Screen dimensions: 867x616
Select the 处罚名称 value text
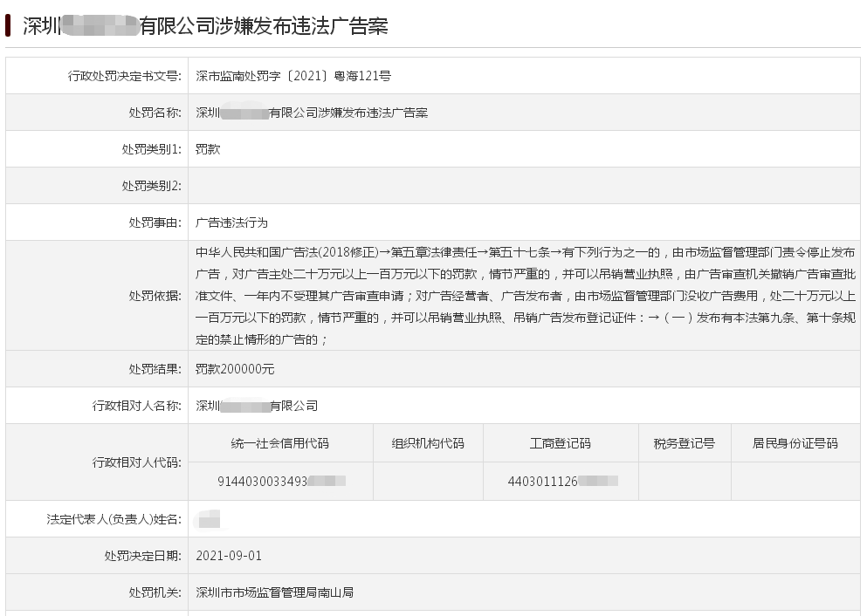coord(312,113)
